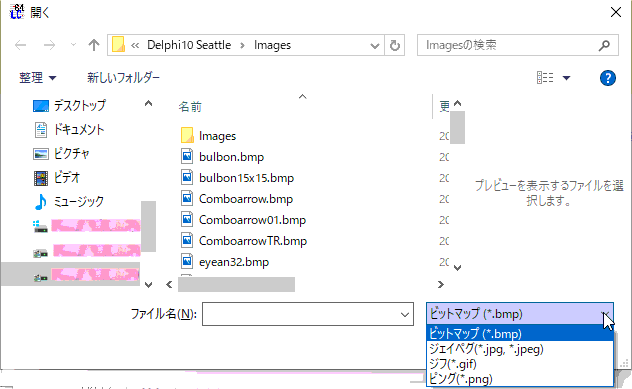Select bulbon.bmp file
This screenshot has height=389, width=632.
pos(231,157)
